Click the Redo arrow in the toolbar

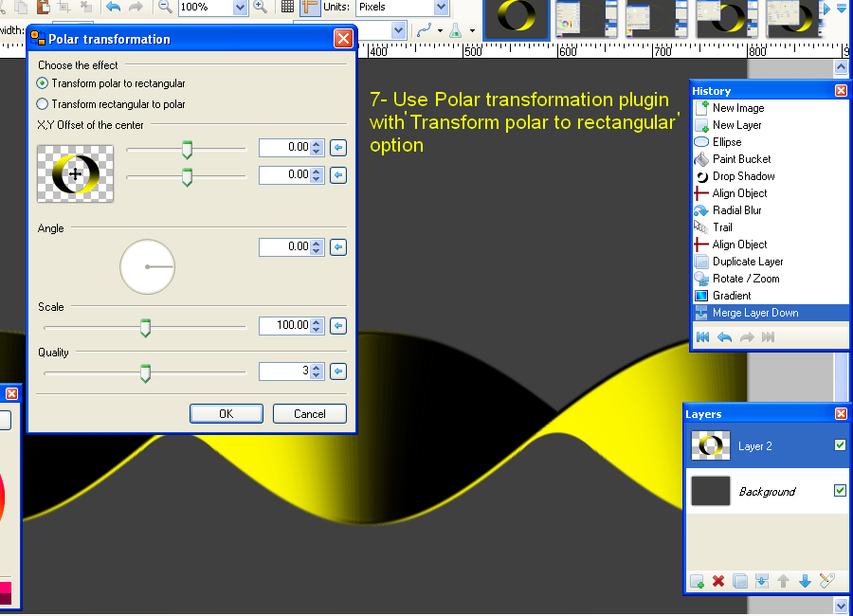(x=136, y=7)
